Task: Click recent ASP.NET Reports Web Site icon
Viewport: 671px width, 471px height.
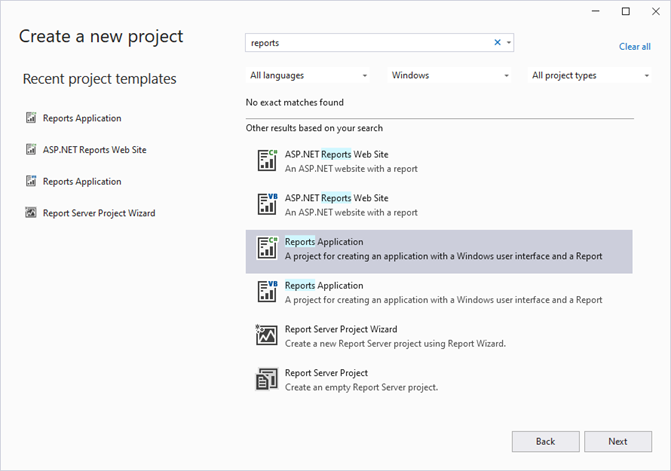Action: point(31,150)
